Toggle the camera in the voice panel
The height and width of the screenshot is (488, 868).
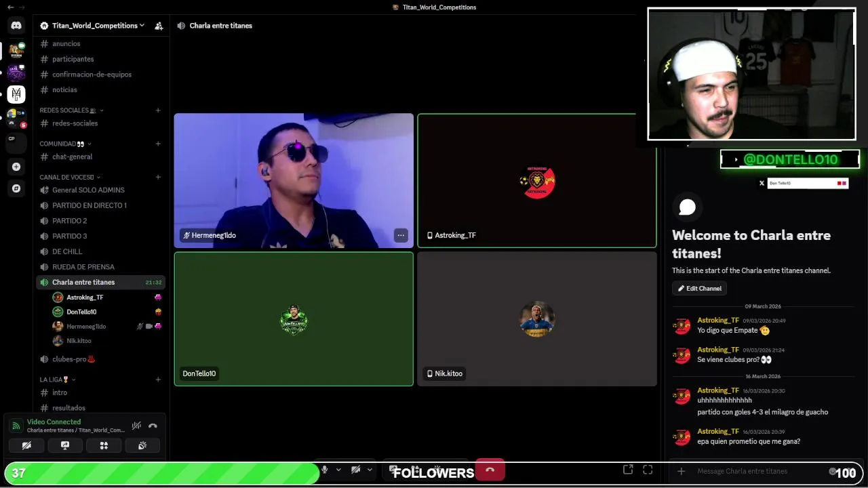26,445
